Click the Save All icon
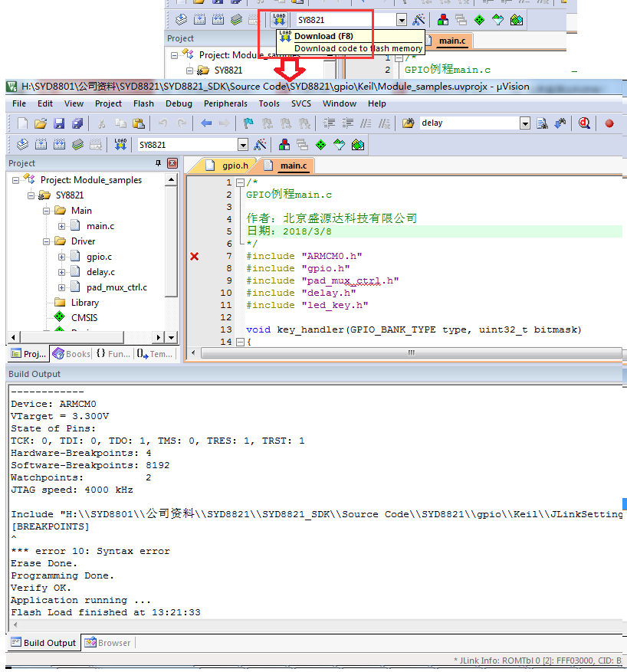The image size is (627, 672). [x=77, y=123]
